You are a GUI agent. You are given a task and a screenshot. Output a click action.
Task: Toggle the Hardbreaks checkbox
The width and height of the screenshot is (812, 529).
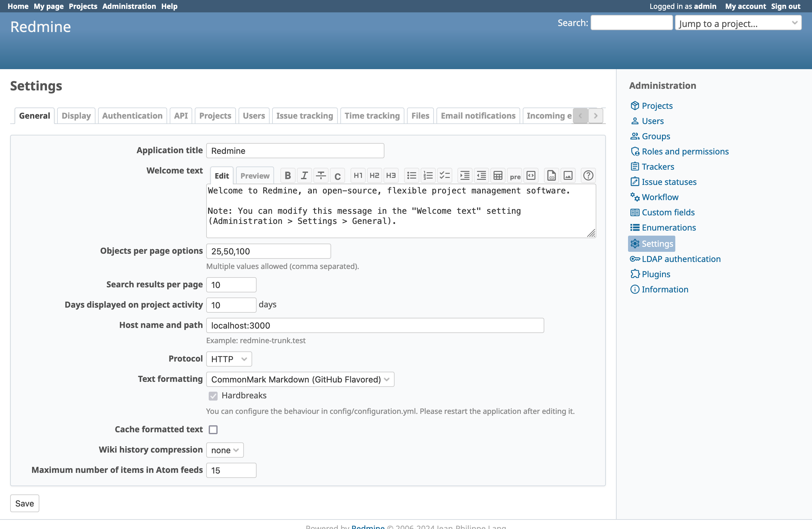[213, 396]
